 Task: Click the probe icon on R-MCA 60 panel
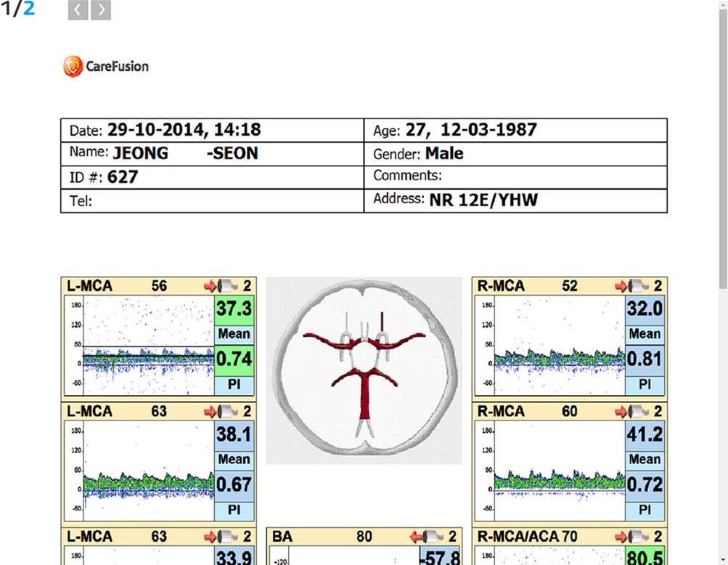pos(632,411)
